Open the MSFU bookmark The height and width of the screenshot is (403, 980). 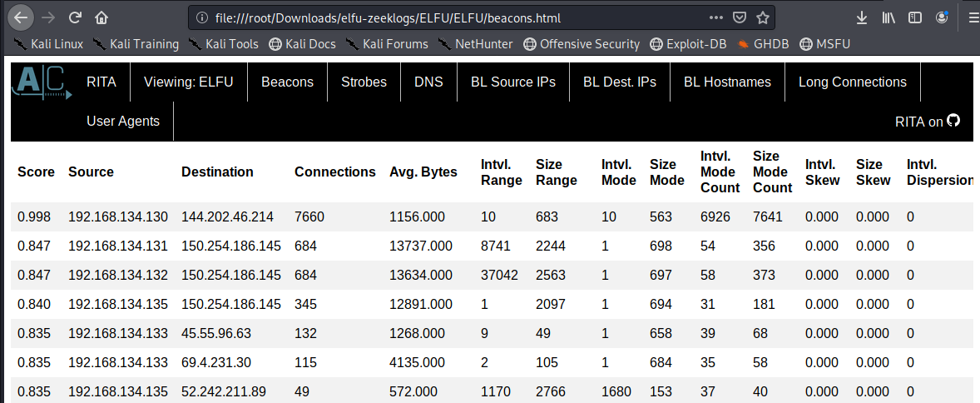click(825, 44)
